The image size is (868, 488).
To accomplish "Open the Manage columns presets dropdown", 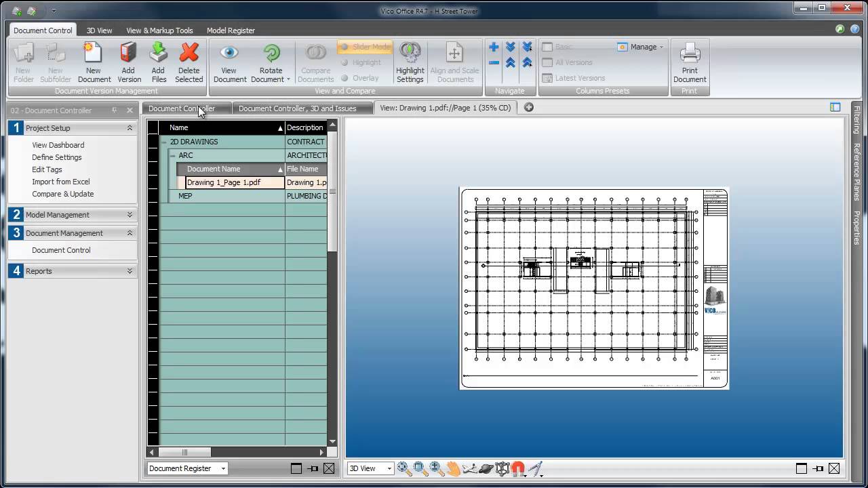I will pyautogui.click(x=641, y=47).
